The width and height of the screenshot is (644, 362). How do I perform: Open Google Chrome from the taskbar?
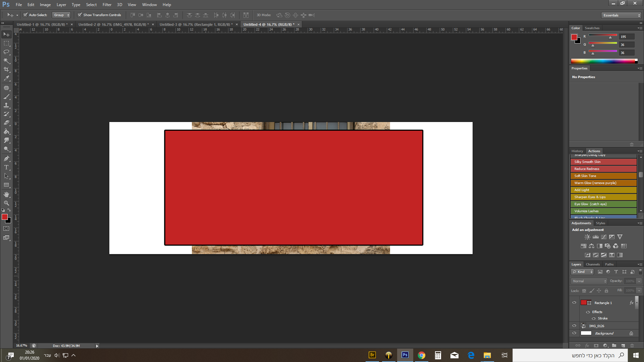[x=422, y=355]
